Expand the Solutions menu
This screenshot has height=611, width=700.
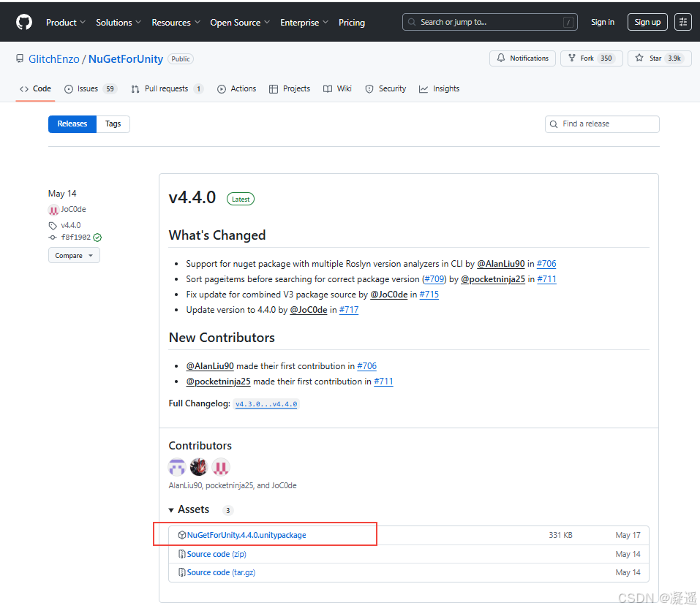118,23
